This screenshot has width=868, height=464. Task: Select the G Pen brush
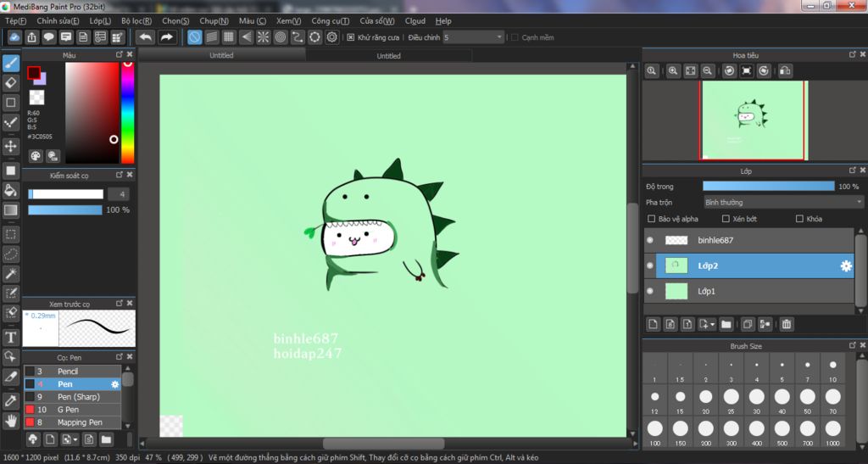73,410
